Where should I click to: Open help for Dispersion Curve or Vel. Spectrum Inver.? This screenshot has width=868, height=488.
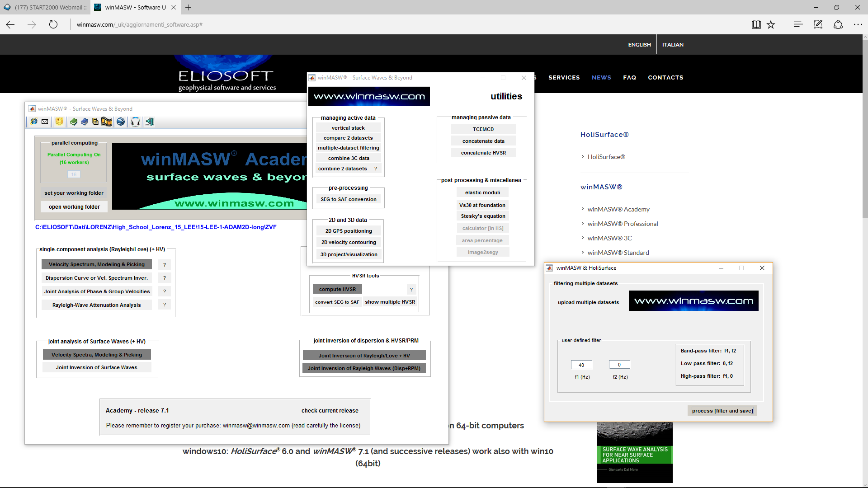tap(165, 278)
